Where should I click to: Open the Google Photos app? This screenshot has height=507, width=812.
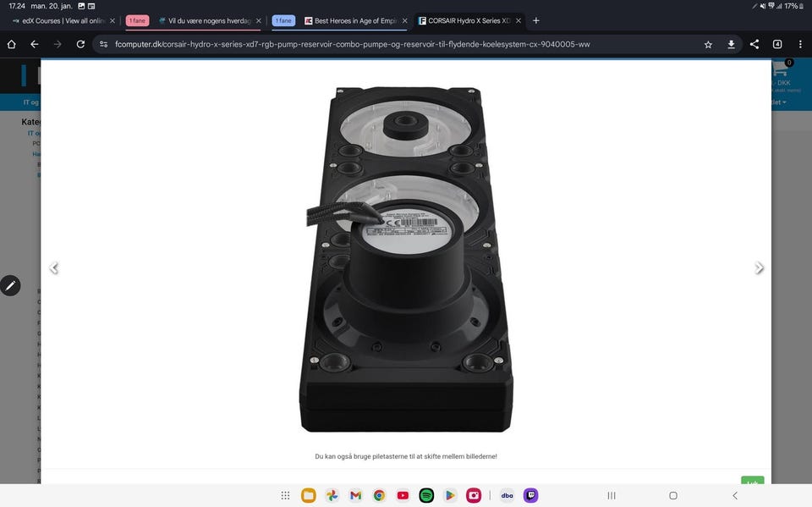click(x=332, y=496)
